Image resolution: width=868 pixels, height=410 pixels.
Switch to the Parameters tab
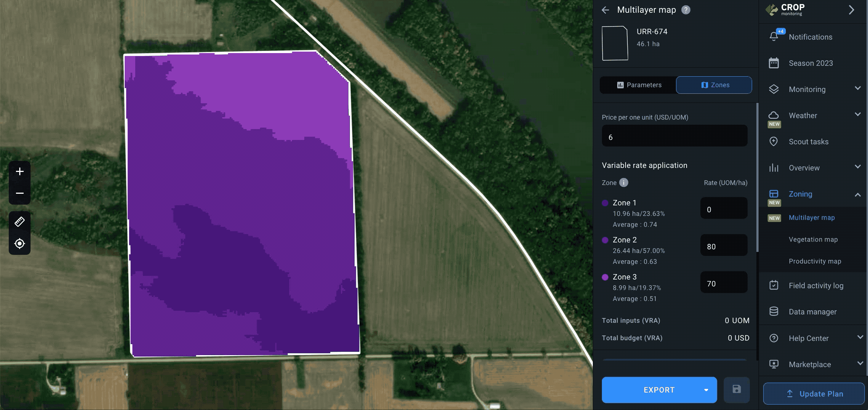(x=637, y=85)
